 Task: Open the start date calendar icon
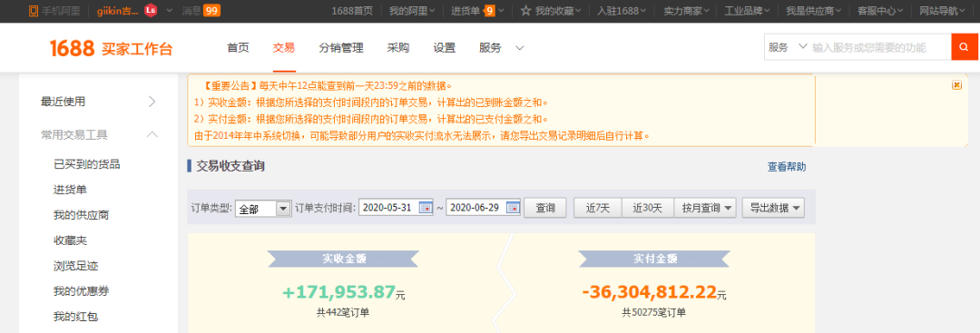click(x=426, y=208)
